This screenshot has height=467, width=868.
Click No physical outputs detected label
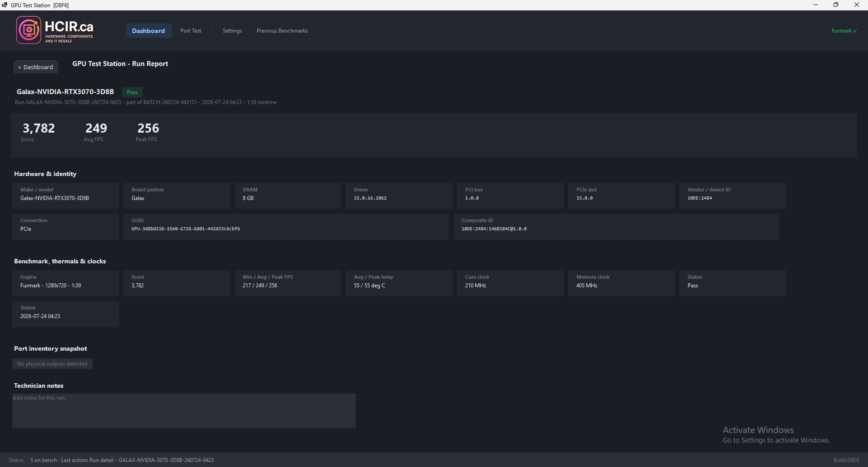(x=52, y=364)
